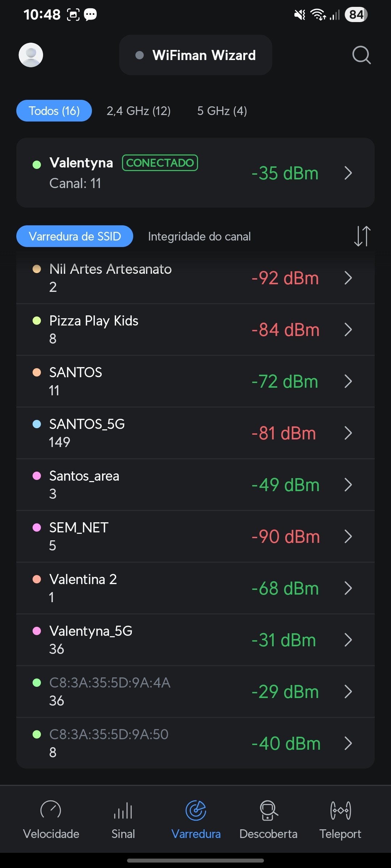Filter networks by 2,4 GHz (12)
This screenshot has height=868, width=391.
139,111
